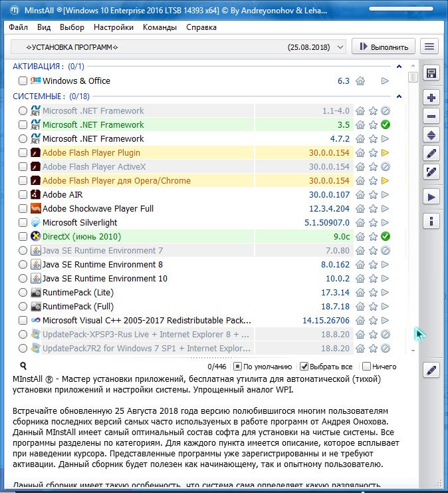The width and height of the screenshot is (448, 493).
Task: Click the 'RuntimePack (Full)' label
Action: (x=78, y=306)
